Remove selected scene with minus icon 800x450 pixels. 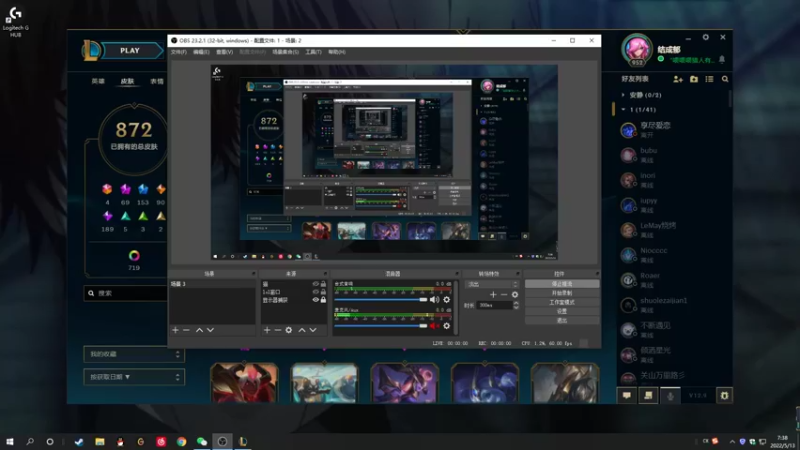point(186,330)
